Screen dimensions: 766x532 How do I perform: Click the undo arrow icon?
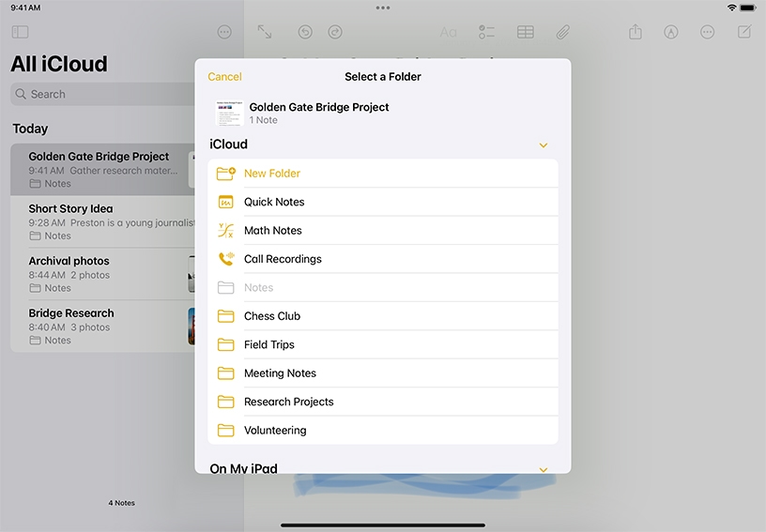305,32
